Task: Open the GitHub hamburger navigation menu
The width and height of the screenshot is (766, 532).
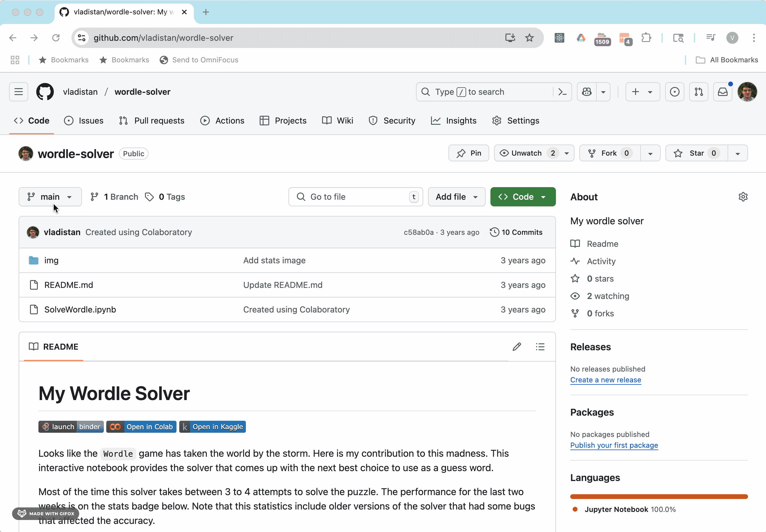Action: point(19,92)
